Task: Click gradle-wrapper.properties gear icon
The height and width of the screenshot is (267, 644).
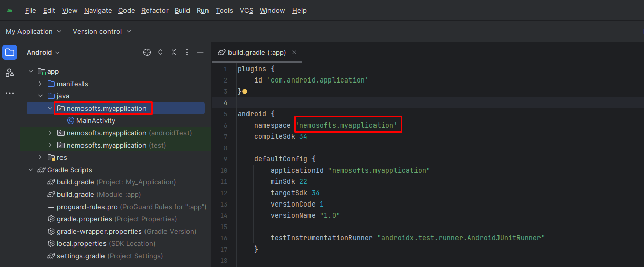Action: pos(51,231)
